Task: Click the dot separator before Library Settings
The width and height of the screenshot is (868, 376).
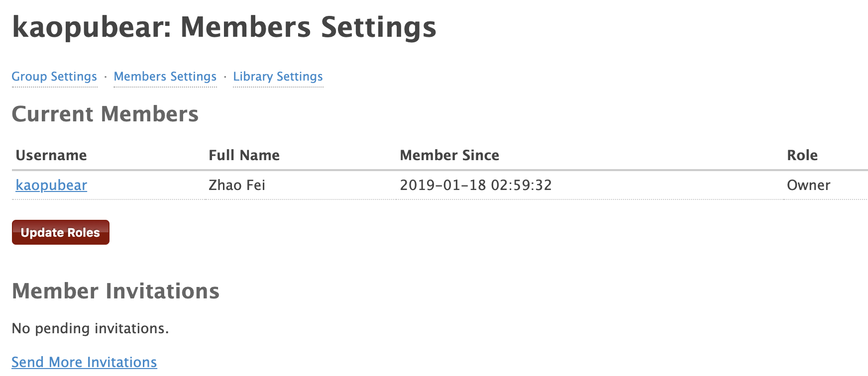Action: click(x=225, y=77)
